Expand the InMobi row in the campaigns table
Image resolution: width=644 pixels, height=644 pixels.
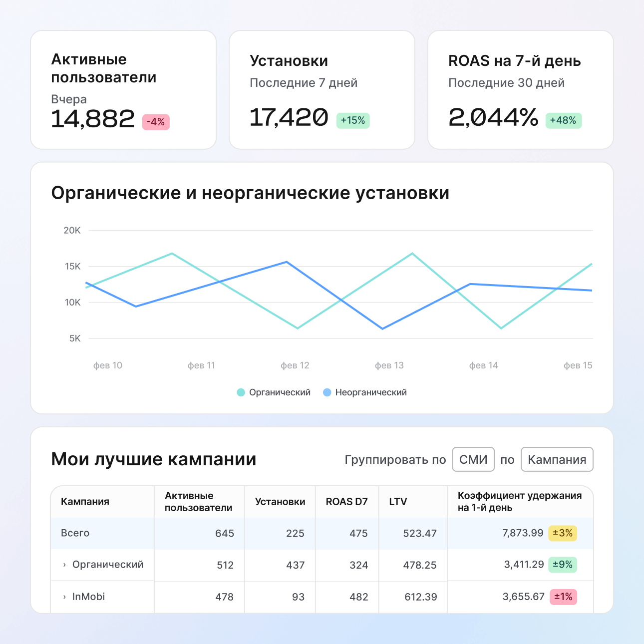[64, 597]
